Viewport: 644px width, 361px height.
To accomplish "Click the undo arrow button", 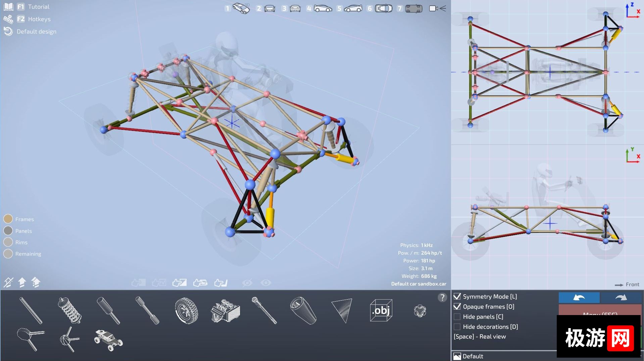I will (x=579, y=297).
